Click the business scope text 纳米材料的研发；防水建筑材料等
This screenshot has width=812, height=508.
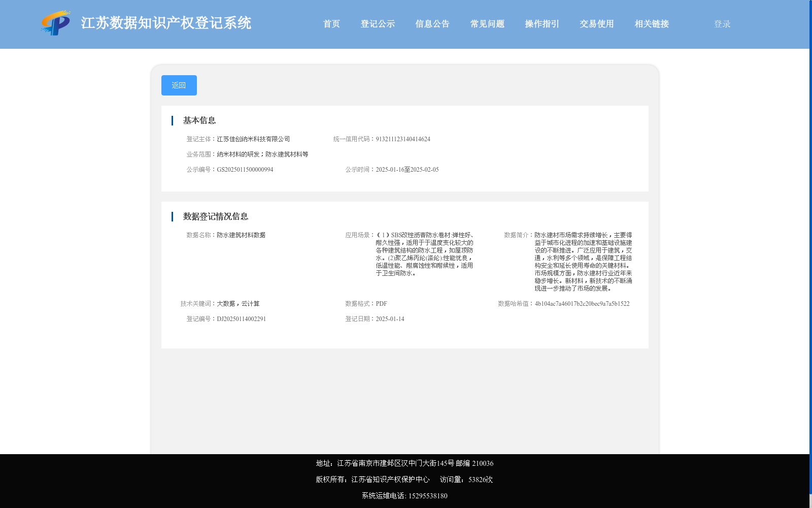pos(262,154)
